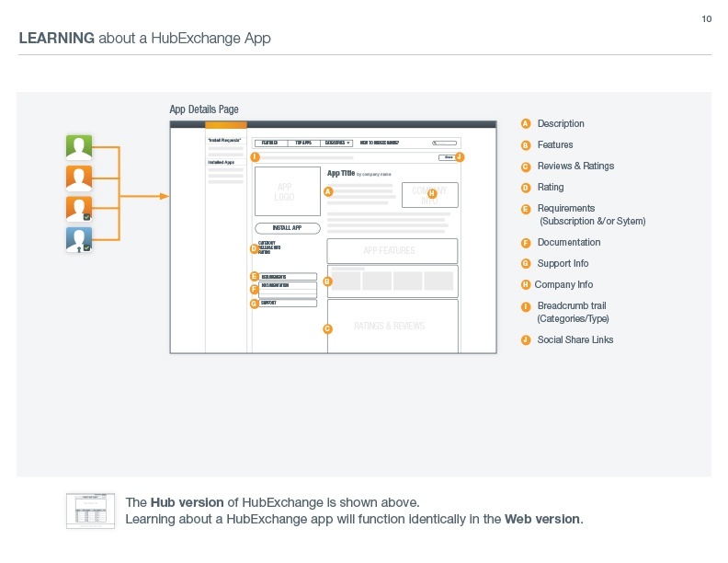Viewport: 728px width, 563px height.
Task: Click the orange avatar with the checkmark badge
Action: click(79, 210)
